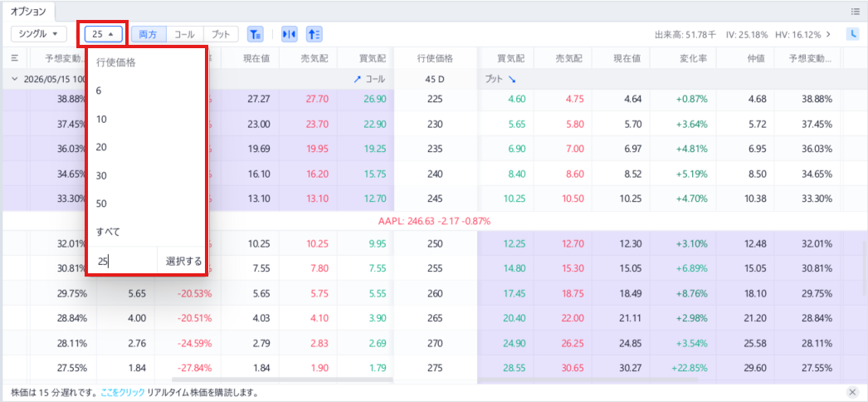The width and height of the screenshot is (868, 402).
Task: Click put bid price 4.60
Action: pyautogui.click(x=516, y=99)
